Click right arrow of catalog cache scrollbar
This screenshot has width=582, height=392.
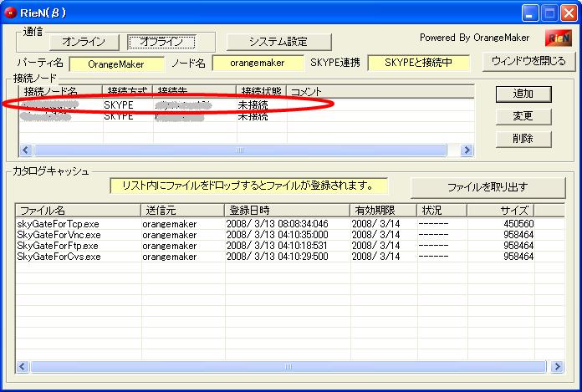pyautogui.click(x=557, y=367)
